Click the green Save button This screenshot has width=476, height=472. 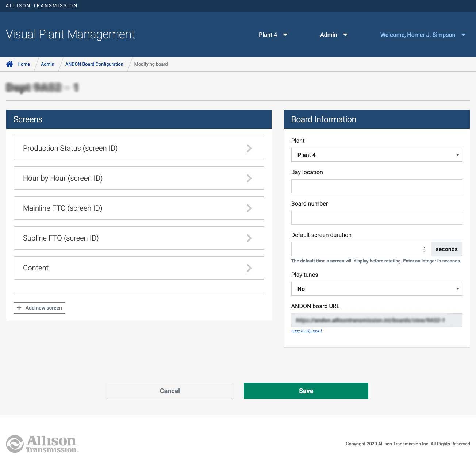point(306,391)
